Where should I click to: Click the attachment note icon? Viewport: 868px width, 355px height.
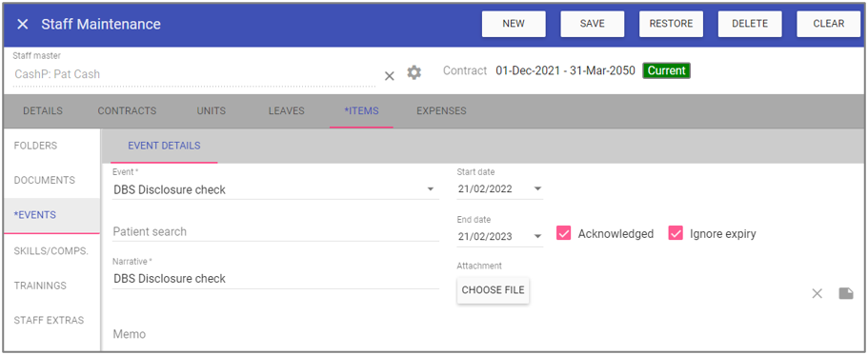coord(846,293)
